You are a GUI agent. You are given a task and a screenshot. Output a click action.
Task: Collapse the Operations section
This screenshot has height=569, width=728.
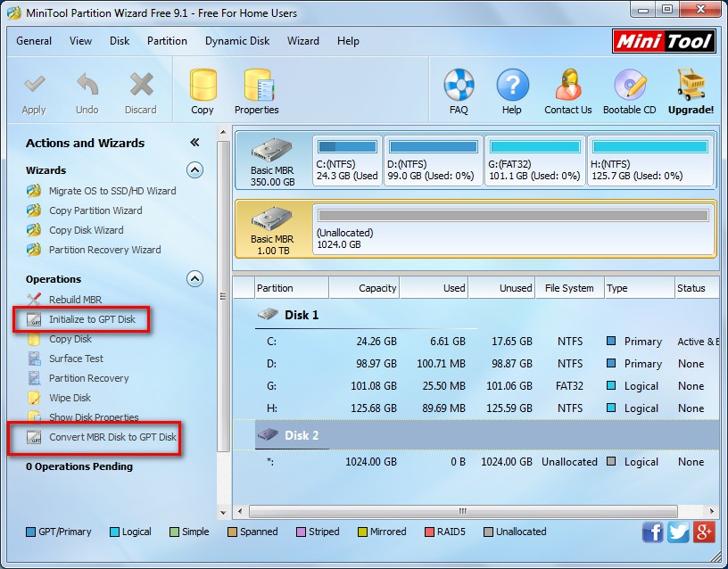[195, 279]
